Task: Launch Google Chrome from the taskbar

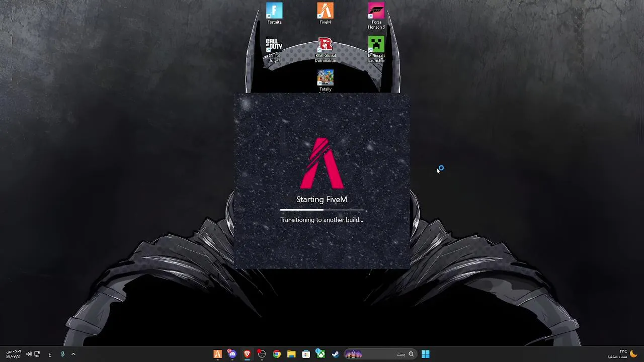Action: [x=277, y=354]
